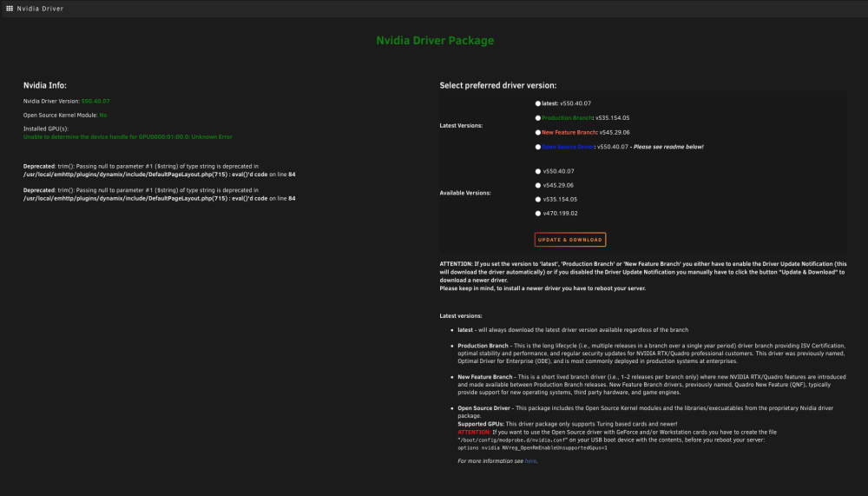Click the 'Nvidia Driver' title in top bar
868x496 pixels.
tap(40, 9)
